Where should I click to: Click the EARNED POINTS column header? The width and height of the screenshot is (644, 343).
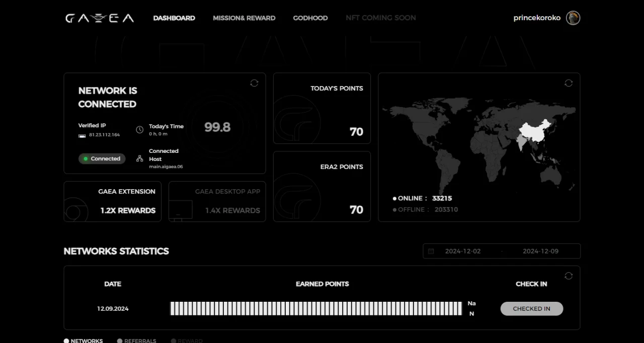323,284
